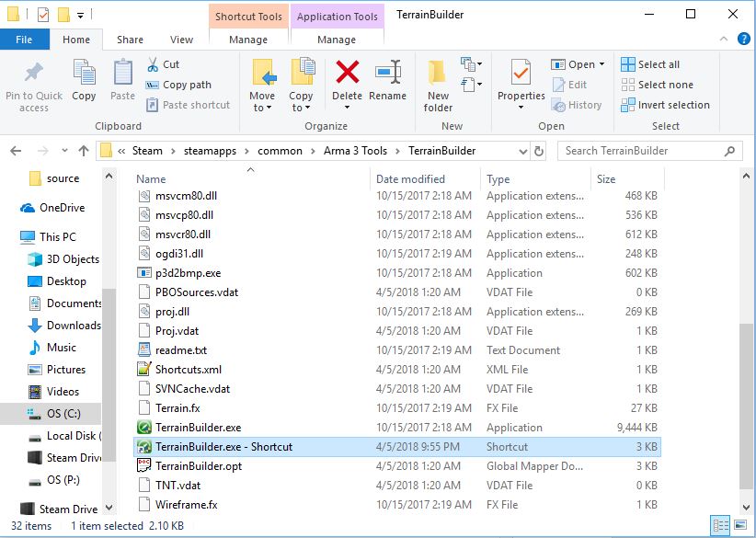Image resolution: width=756 pixels, height=538 pixels.
Task: Click the Edit command in Open group
Action: tap(569, 85)
